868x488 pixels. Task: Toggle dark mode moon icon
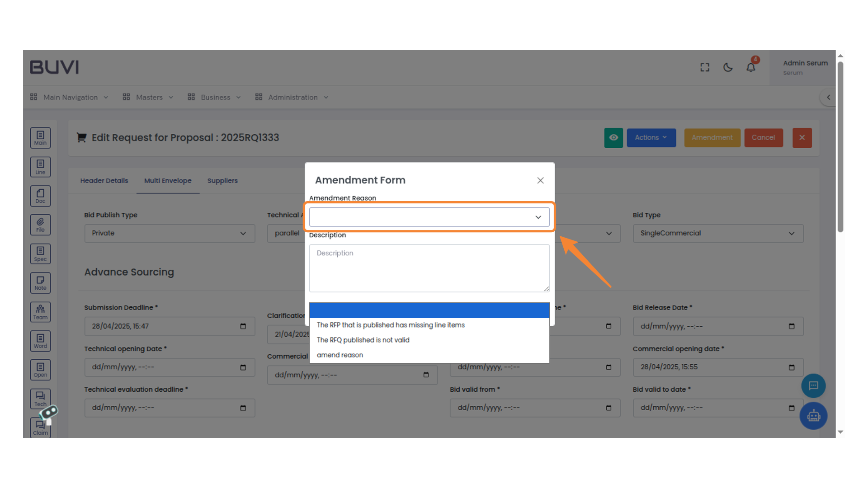727,68
